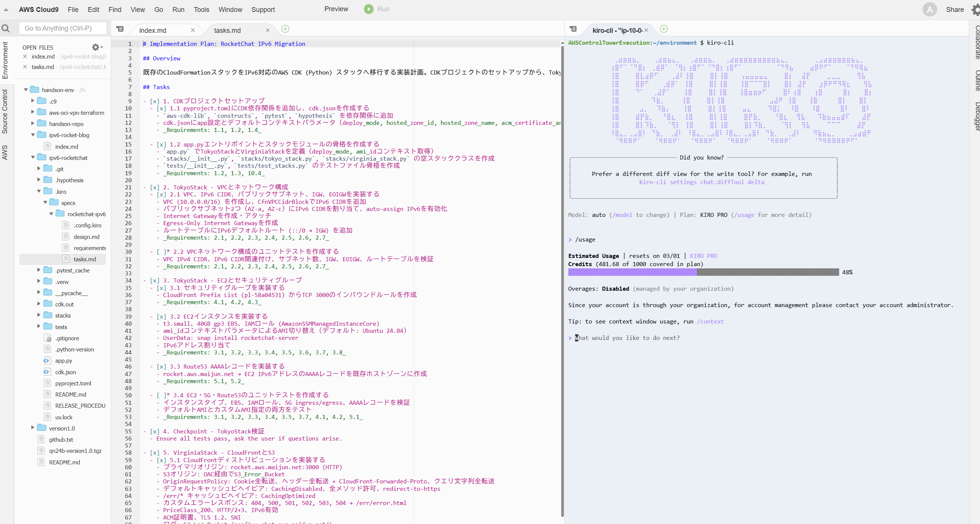This screenshot has width=980, height=524.
Task: Close index.md in Open Files list
Action: coord(25,57)
